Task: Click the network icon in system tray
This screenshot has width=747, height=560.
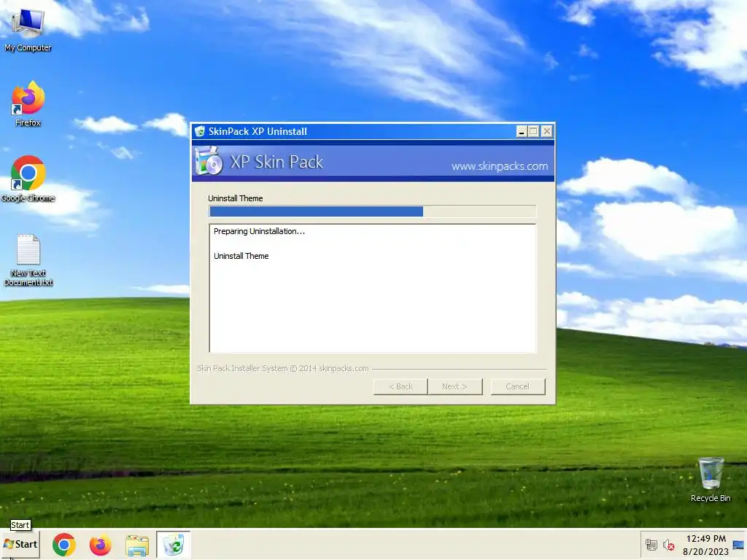Action: pyautogui.click(x=651, y=545)
